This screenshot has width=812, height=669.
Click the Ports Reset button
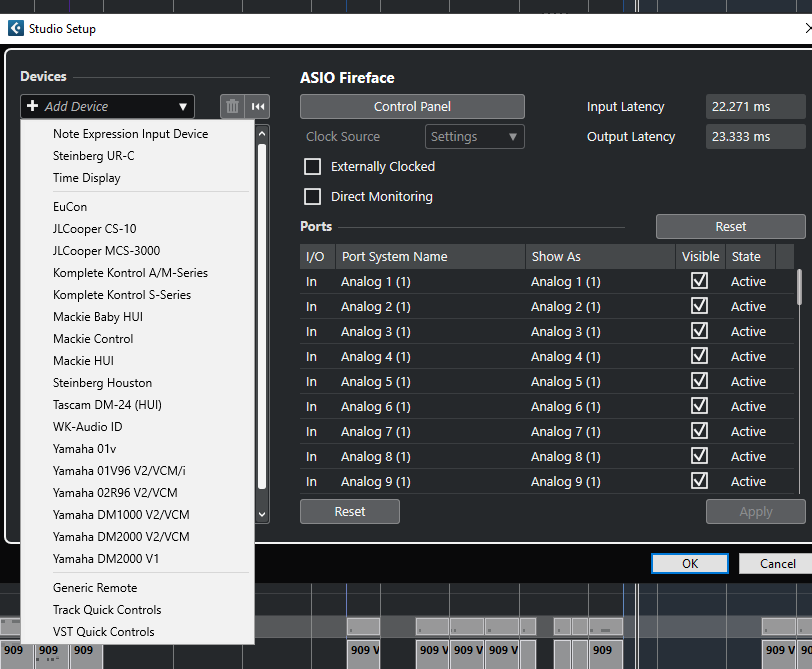pyautogui.click(x=730, y=227)
